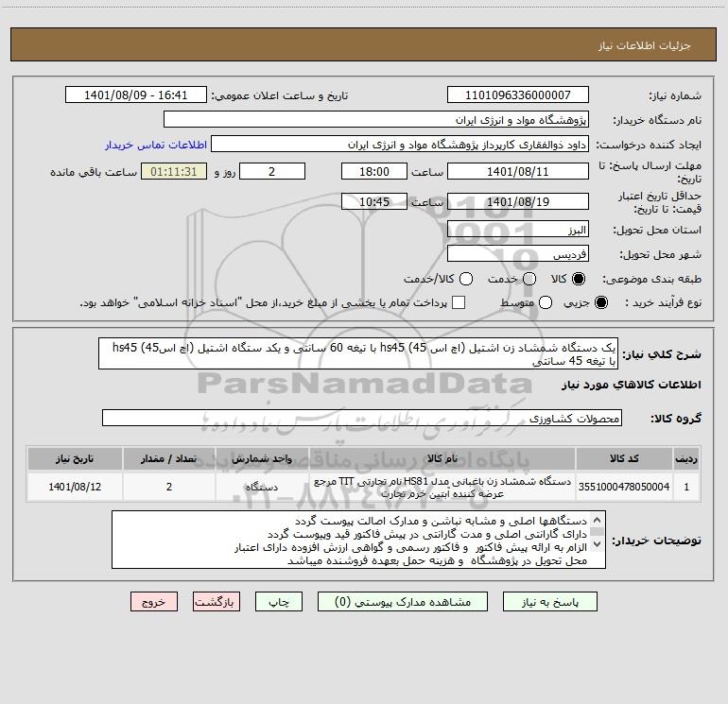Click the شماره نیاز number field
728x704 pixels.
pos(518,94)
